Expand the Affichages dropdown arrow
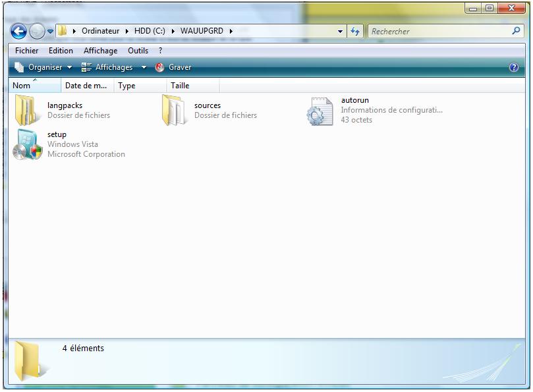Viewport: 533px width, 392px height. point(144,67)
